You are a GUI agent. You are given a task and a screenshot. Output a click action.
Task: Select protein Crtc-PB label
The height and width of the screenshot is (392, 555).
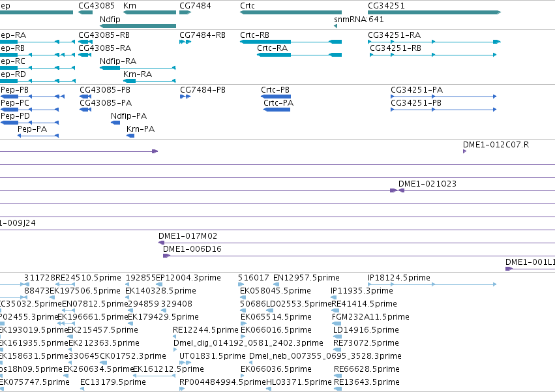coord(275,89)
